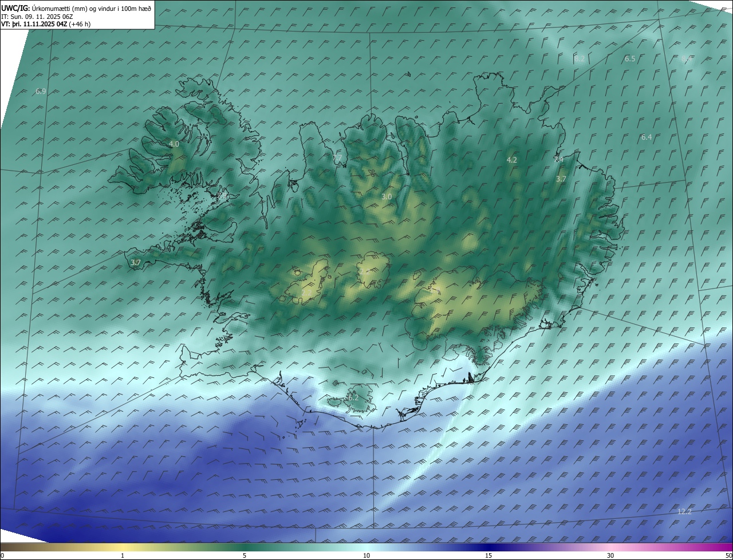Click the '30' tick on the colour scale
Viewport: 733px width, 560px height.
610,555
